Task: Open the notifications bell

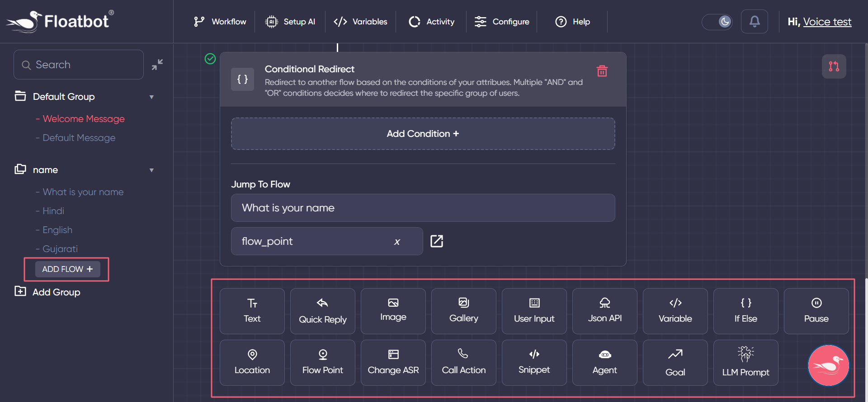Action: click(755, 21)
